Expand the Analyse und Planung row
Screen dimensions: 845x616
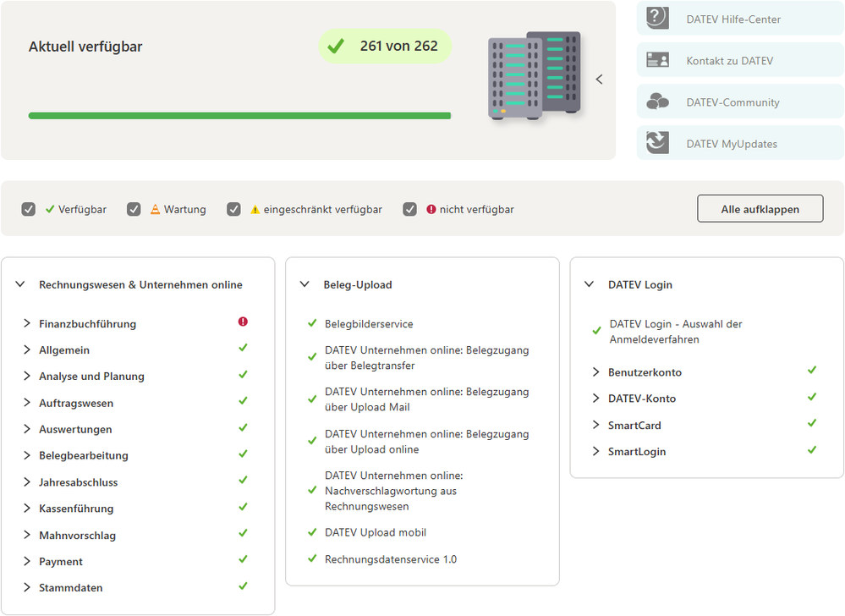pyautogui.click(x=26, y=377)
